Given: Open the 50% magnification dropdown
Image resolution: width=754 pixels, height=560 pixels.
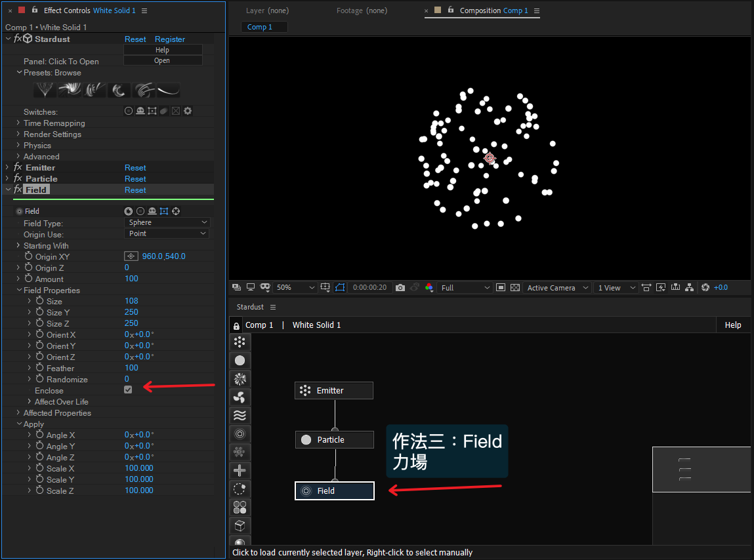Looking at the screenshot, I should click(295, 287).
